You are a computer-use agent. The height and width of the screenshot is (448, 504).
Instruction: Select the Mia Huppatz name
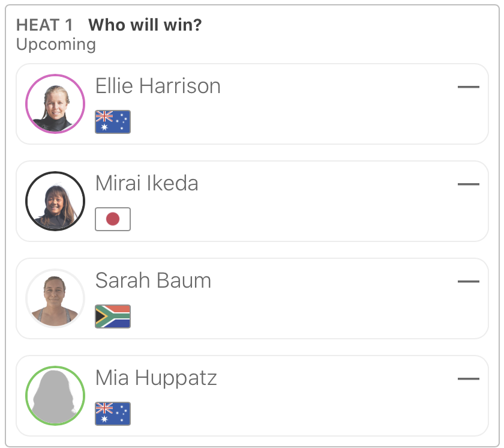[x=156, y=378]
